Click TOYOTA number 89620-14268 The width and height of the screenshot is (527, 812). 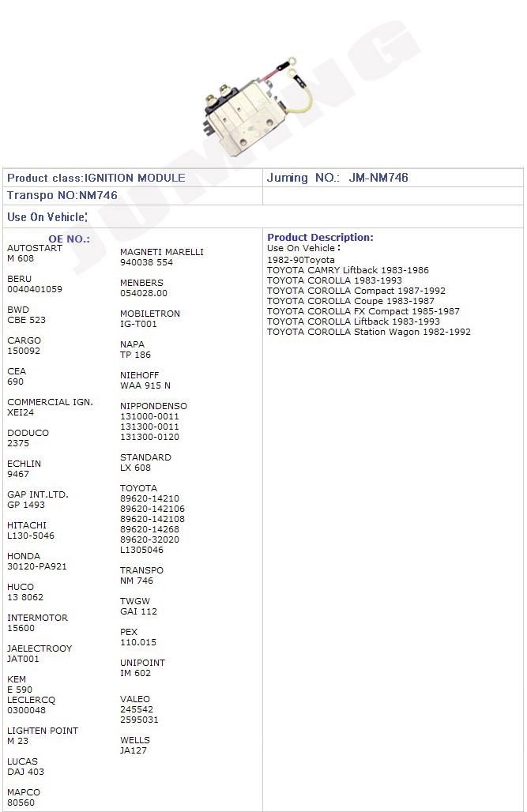coord(150,529)
